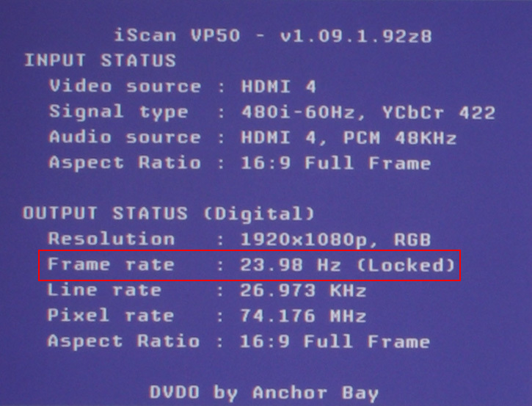Select the Signal type 480i-60Hz row
532x406 pixels.
[272, 112]
